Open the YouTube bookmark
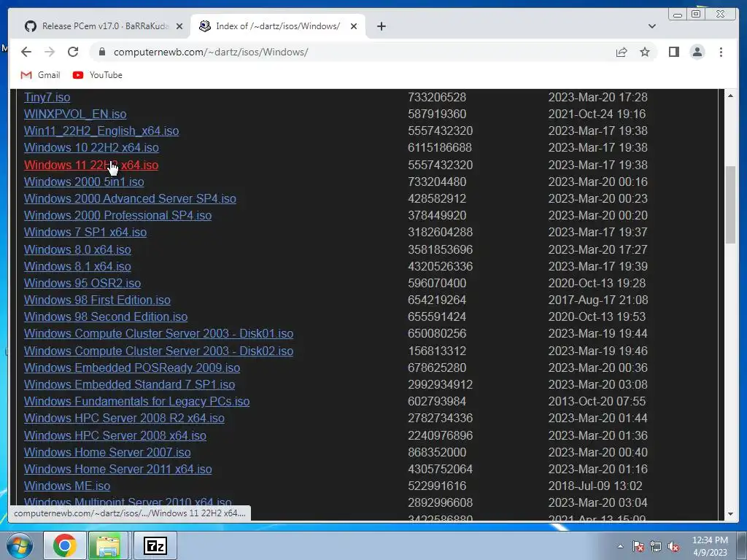Viewport: 747px width, 560px height. [x=98, y=75]
